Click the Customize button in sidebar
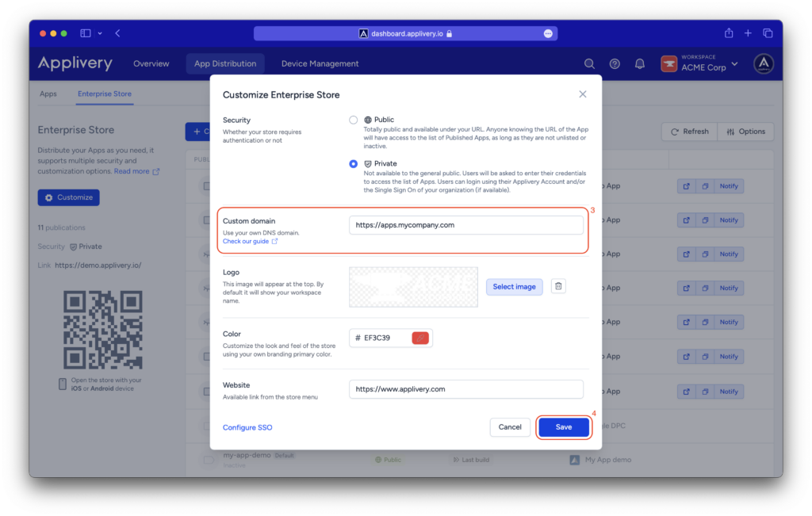Viewport: 812px width, 516px height. tap(68, 197)
